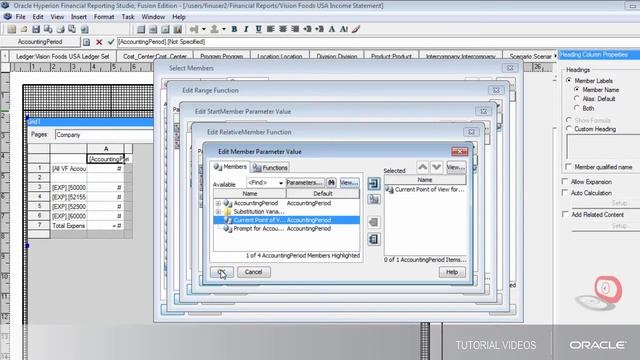The image size is (640, 360).
Task: Enable the Allow Expansion checkbox
Action: (565, 181)
